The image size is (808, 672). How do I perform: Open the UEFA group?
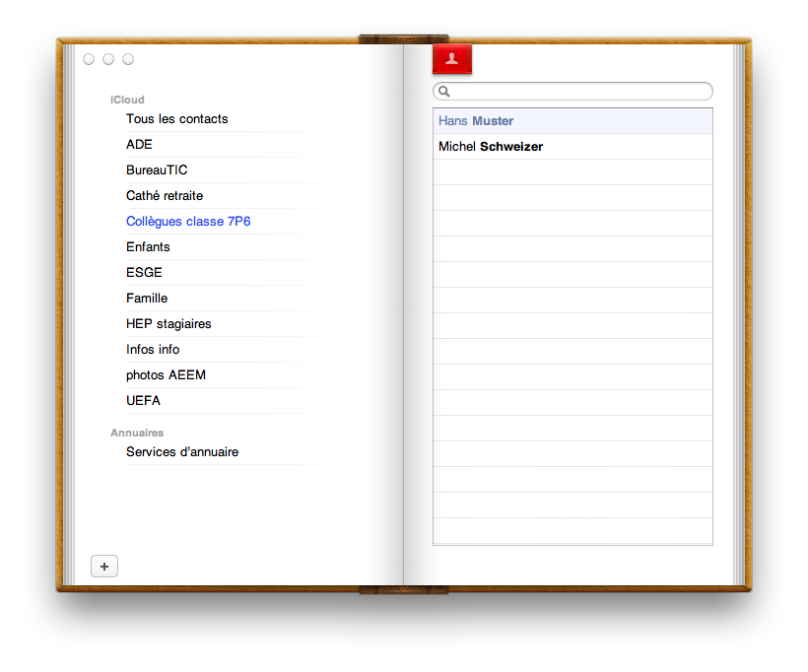coord(143,401)
